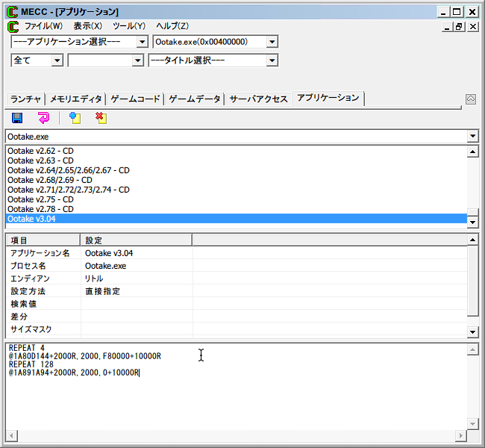Click the delete entry icon with red X
Viewport: 485px width, 448px height.
pyautogui.click(x=101, y=118)
